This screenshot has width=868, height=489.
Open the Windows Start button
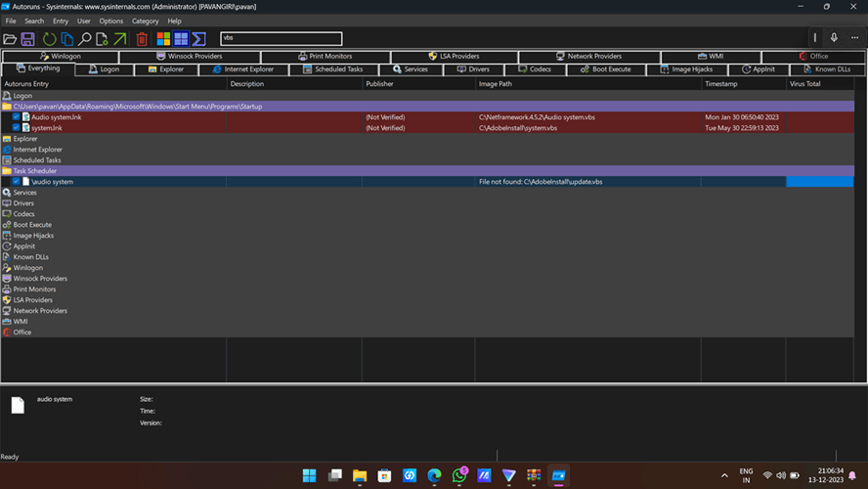310,475
